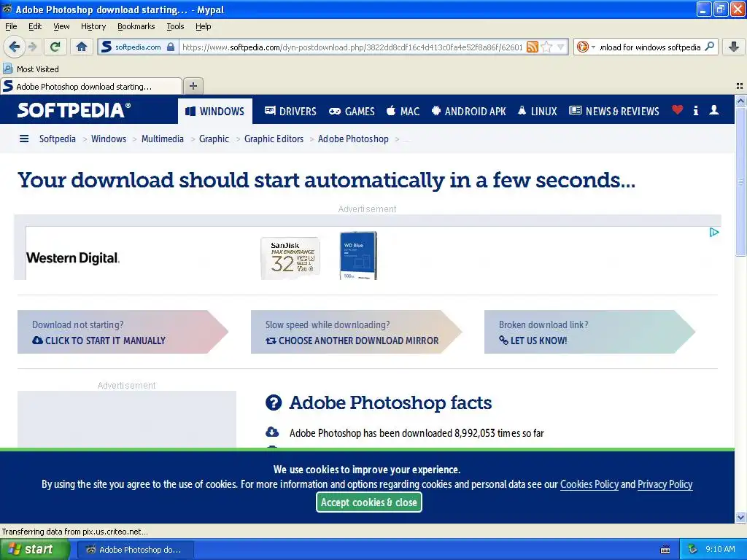The height and width of the screenshot is (560, 747).
Task: Choose another download mirror
Action: click(352, 341)
